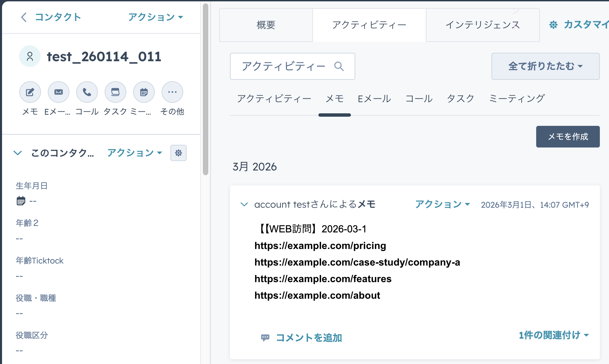Click the task icon button
Image resolution: width=609 pixels, height=364 pixels.
115,92
